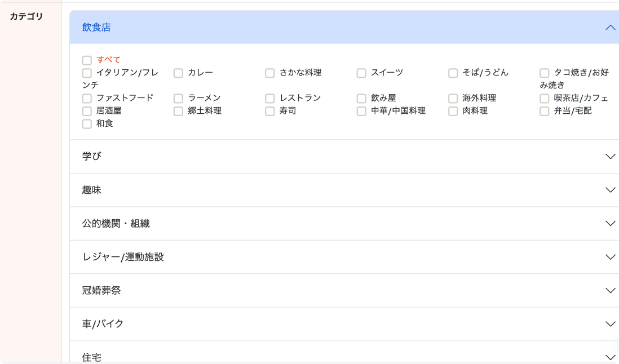This screenshot has height=364, width=619.
Task: Check the すべて checkbox
Action: click(87, 60)
